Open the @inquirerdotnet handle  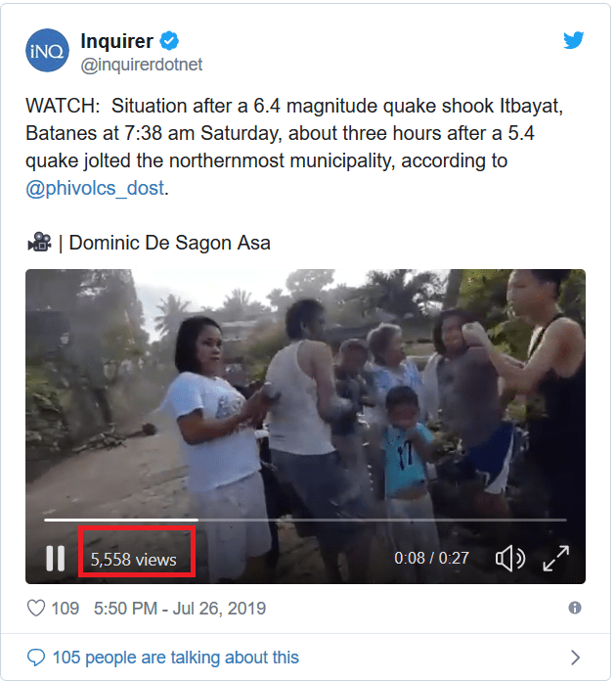tap(142, 65)
